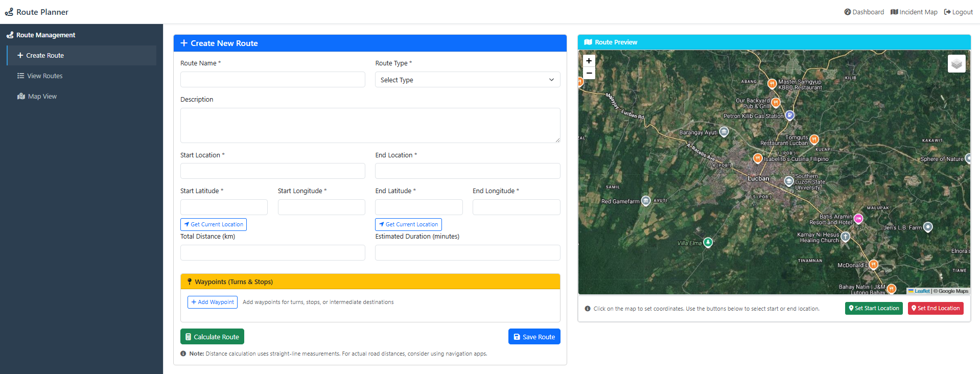Go to the Dashboard page
This screenshot has height=374, width=980.
[x=864, y=12]
